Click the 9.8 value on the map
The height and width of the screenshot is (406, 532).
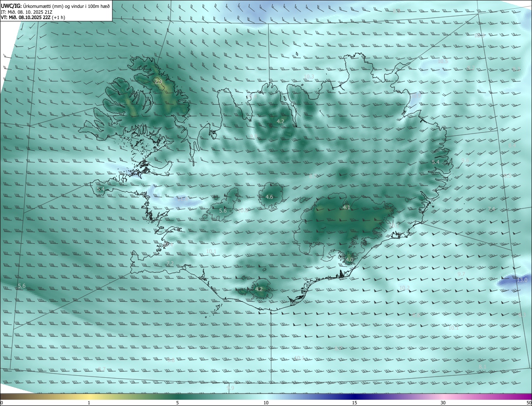[171, 360]
